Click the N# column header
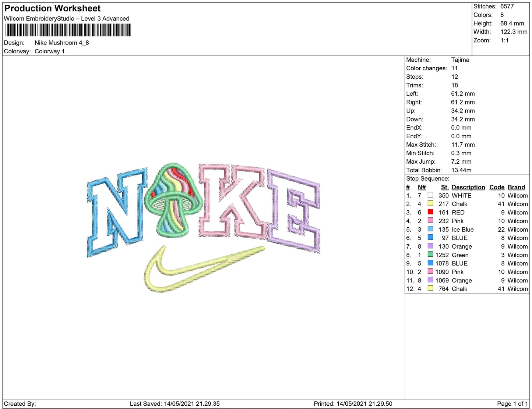Image resolution: width=532 pixels, height=409 pixels. tap(422, 187)
